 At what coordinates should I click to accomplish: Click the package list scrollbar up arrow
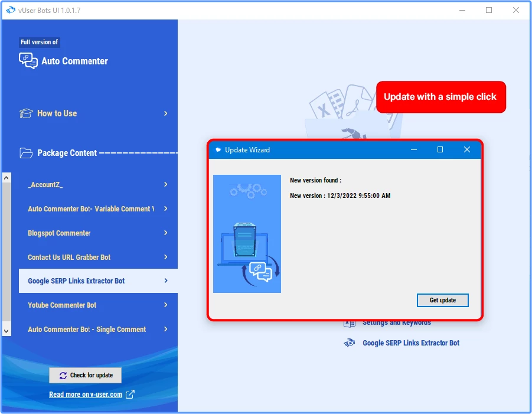tap(6, 178)
